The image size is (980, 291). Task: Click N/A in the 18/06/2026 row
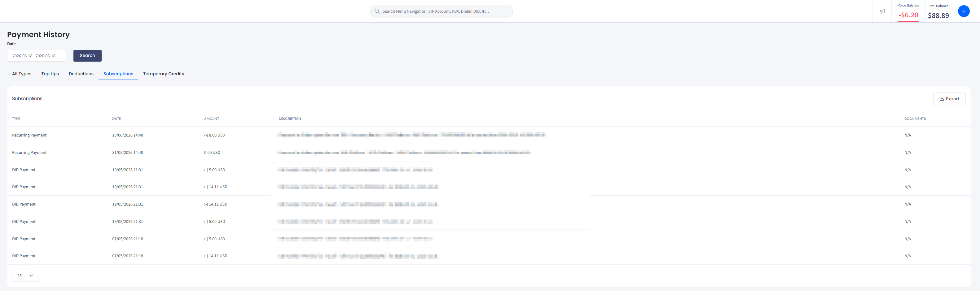pyautogui.click(x=907, y=135)
